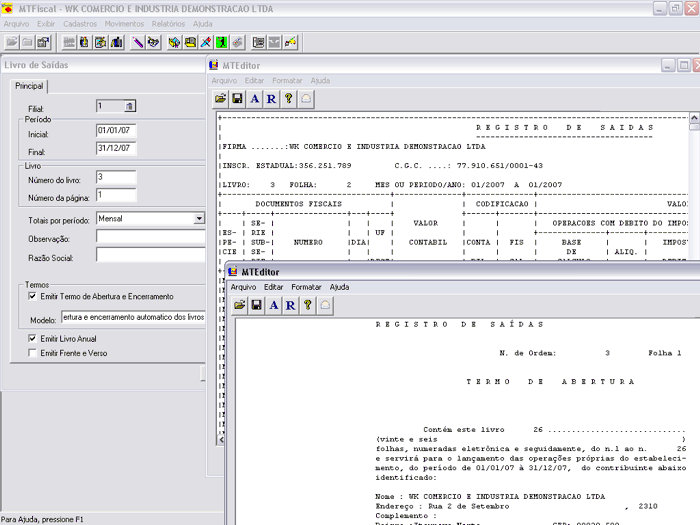Click the Razão Social input field
The width and height of the screenshot is (700, 525).
[x=150, y=256]
